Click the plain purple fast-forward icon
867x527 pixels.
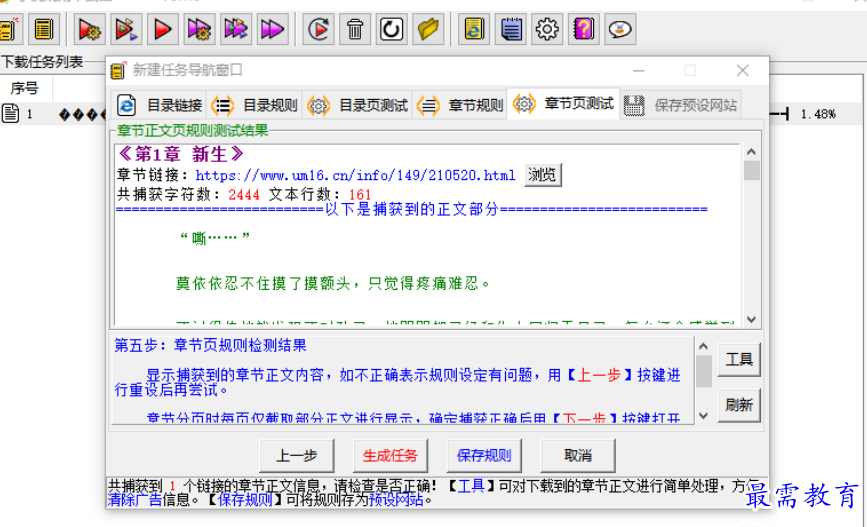point(272,29)
